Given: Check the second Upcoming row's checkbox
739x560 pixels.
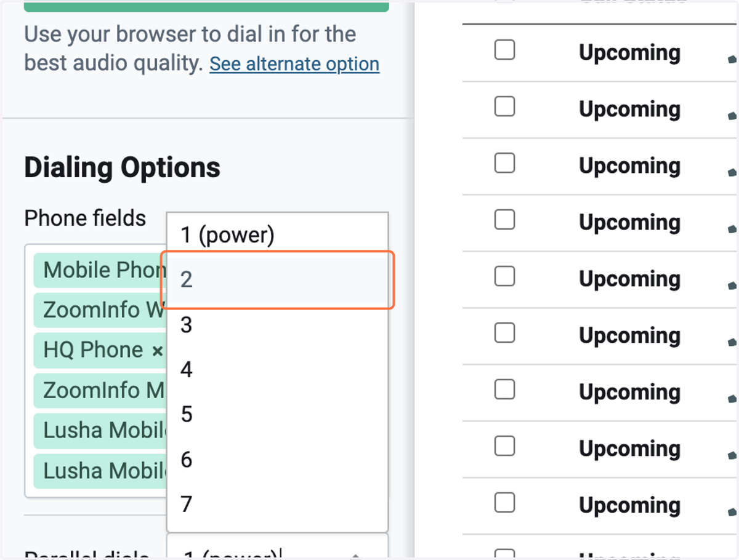Looking at the screenshot, I should pyautogui.click(x=504, y=106).
